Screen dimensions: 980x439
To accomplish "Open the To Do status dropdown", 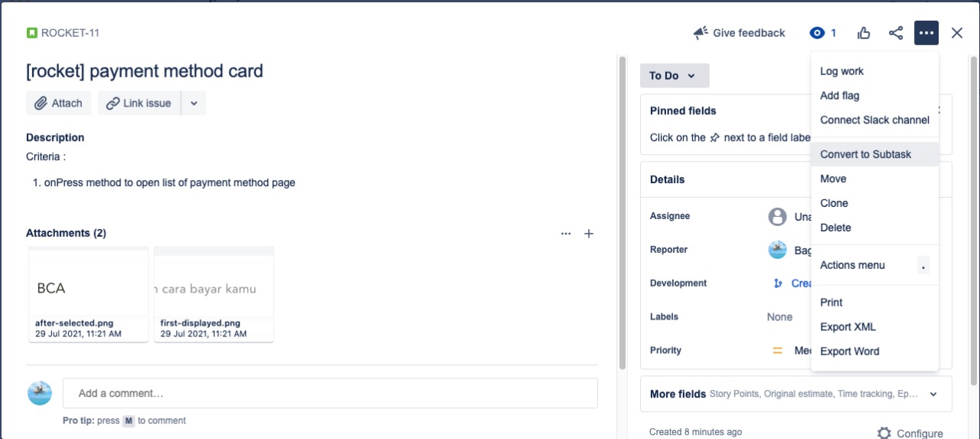I will [x=675, y=76].
